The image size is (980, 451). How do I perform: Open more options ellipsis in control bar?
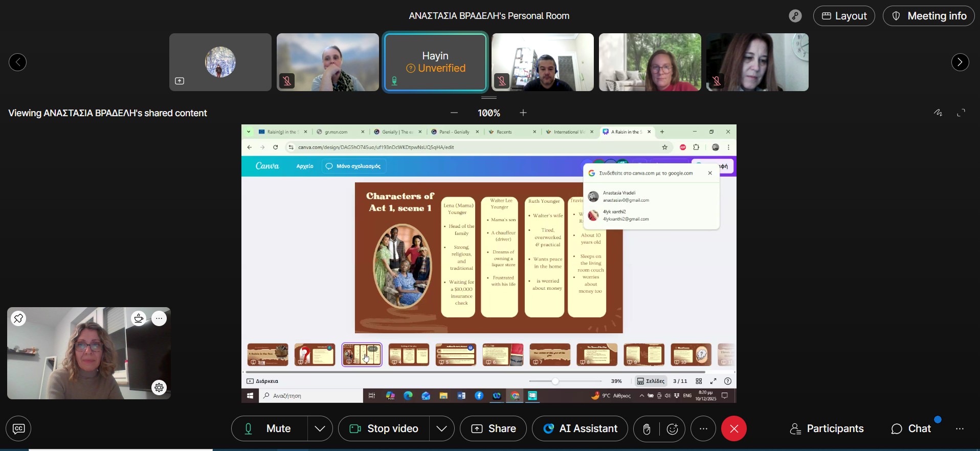coord(703,428)
